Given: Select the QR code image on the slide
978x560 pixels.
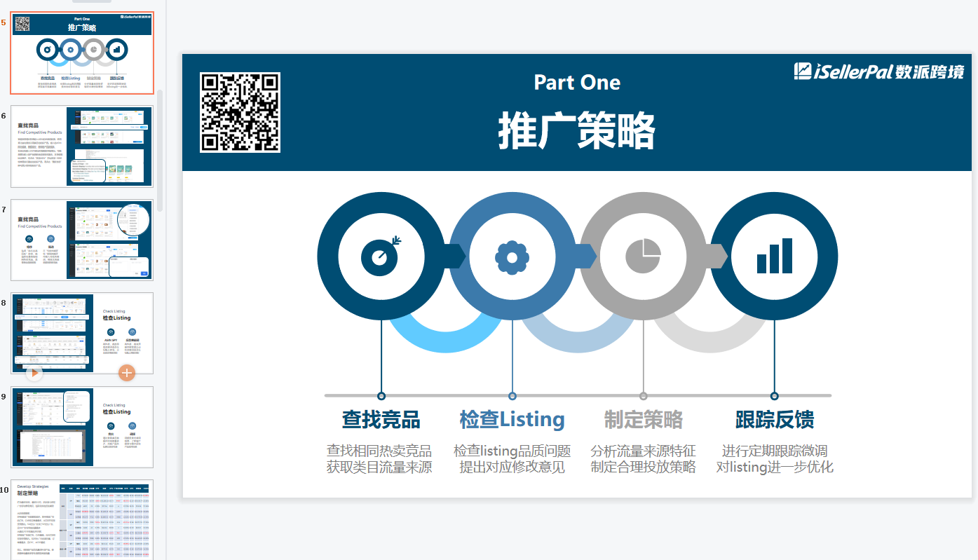Looking at the screenshot, I should pos(240,112).
